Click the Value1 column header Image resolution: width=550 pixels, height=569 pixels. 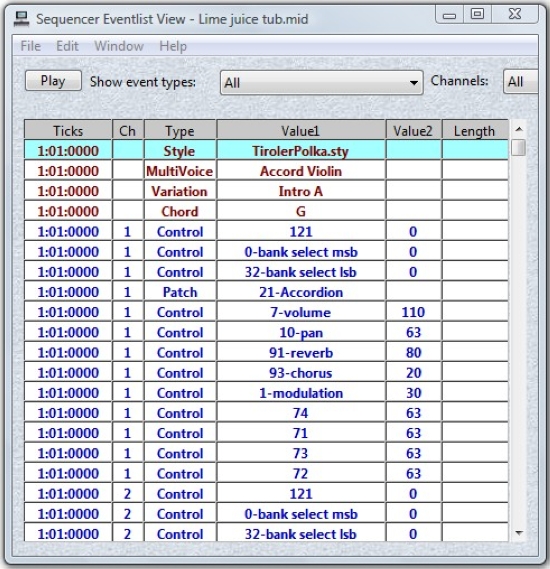[x=301, y=131]
